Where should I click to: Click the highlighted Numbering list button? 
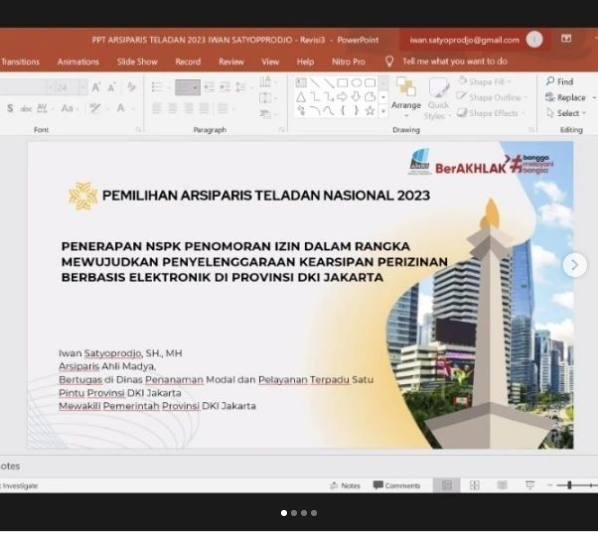tap(188, 87)
